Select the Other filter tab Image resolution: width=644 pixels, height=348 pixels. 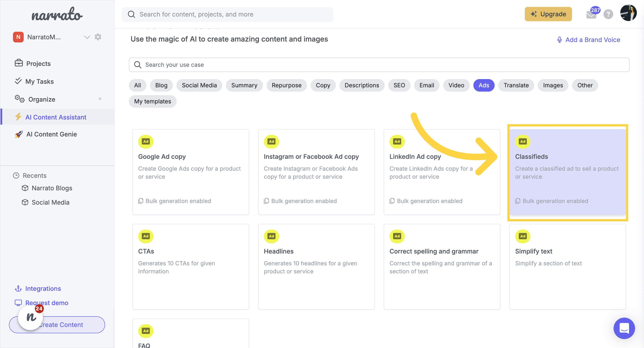pos(585,85)
